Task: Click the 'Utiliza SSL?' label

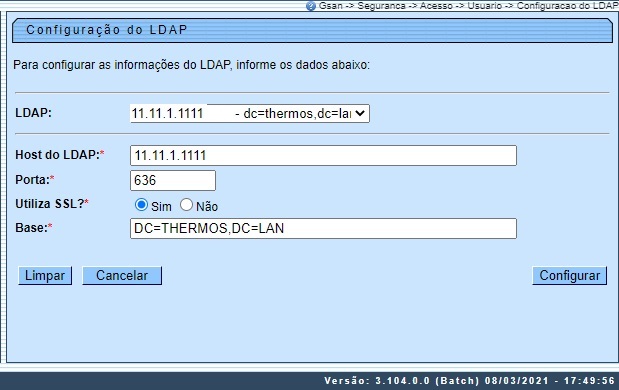Action: coord(50,204)
